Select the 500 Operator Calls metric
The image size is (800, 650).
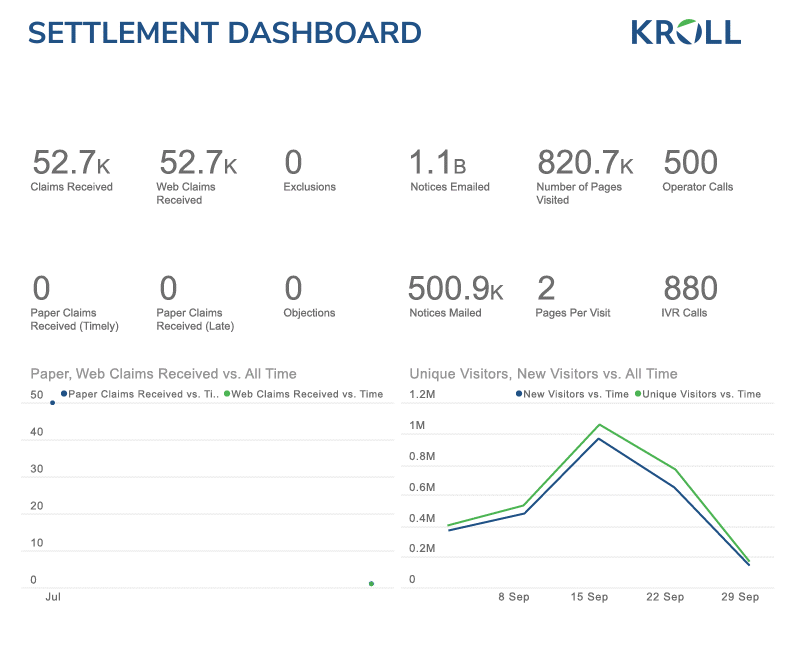tap(697, 170)
